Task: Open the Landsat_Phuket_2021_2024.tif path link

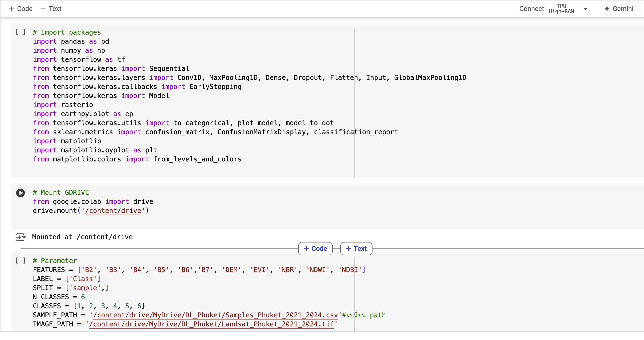Action: (x=211, y=324)
